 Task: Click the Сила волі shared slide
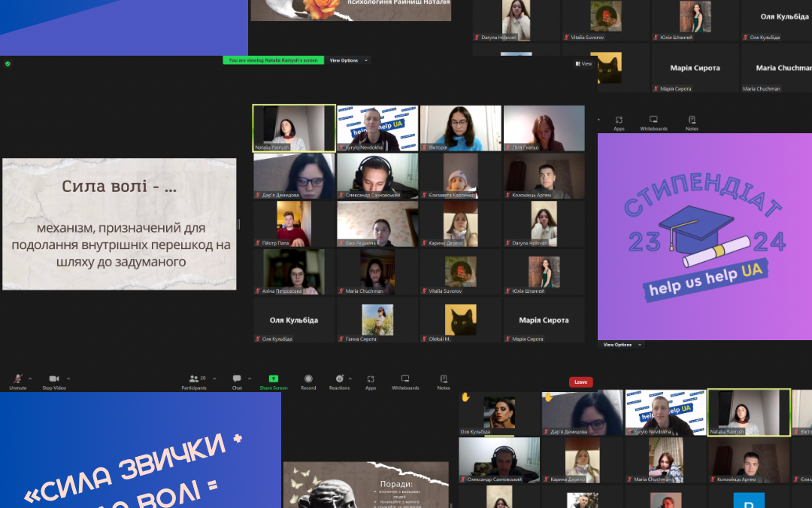(119, 224)
